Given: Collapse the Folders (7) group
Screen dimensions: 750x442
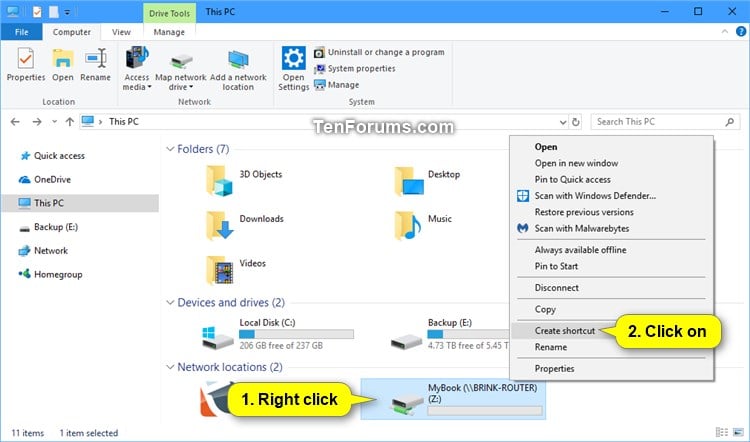Looking at the screenshot, I should [x=170, y=149].
